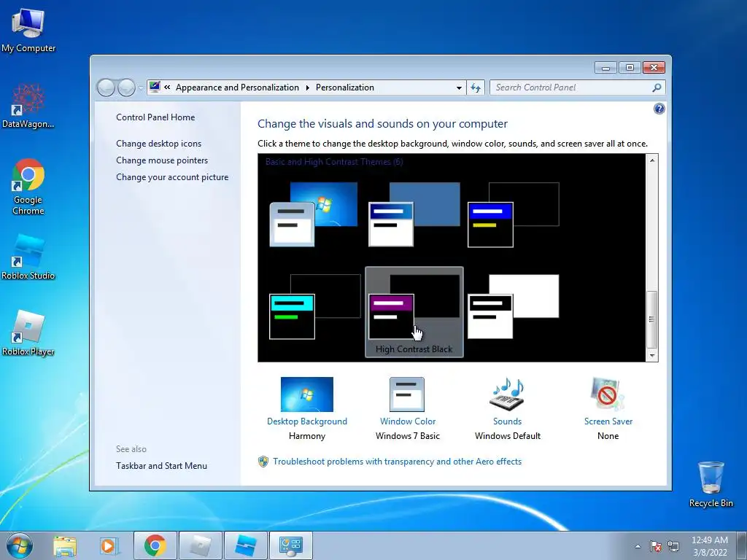The height and width of the screenshot is (560, 747).
Task: Open Windows Explorer from the taskbar
Action: (x=65, y=546)
